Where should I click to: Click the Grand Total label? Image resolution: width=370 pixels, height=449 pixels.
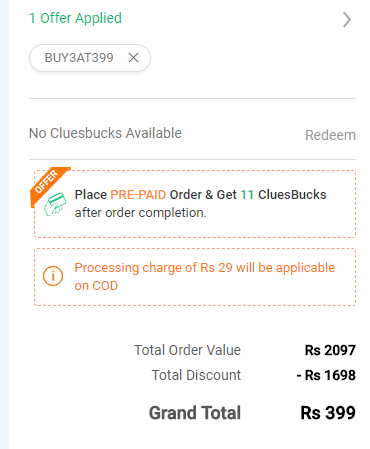coord(195,413)
